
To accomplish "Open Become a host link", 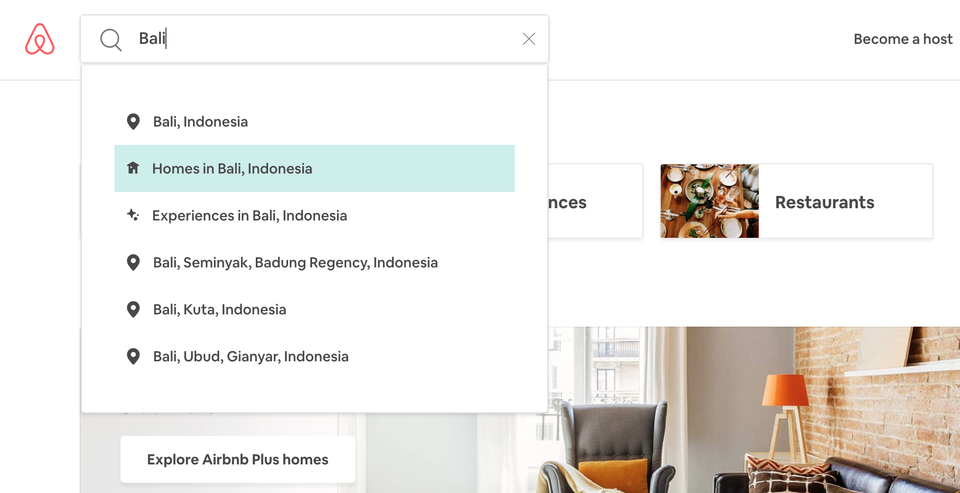I will 903,39.
